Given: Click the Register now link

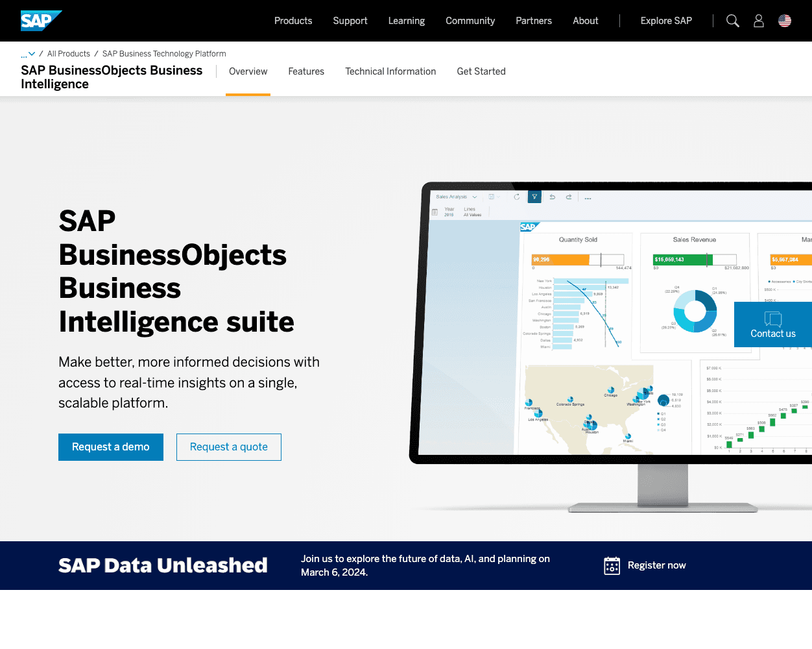Looking at the screenshot, I should click(x=656, y=565).
